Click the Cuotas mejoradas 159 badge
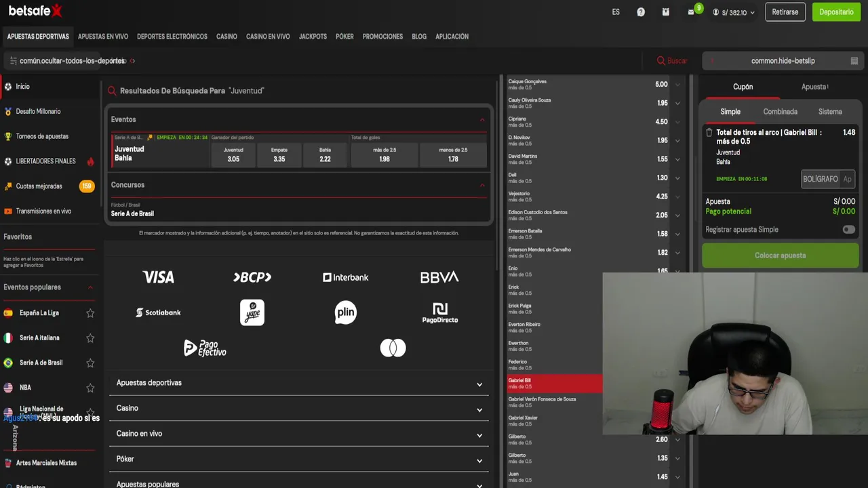 pyautogui.click(x=87, y=186)
